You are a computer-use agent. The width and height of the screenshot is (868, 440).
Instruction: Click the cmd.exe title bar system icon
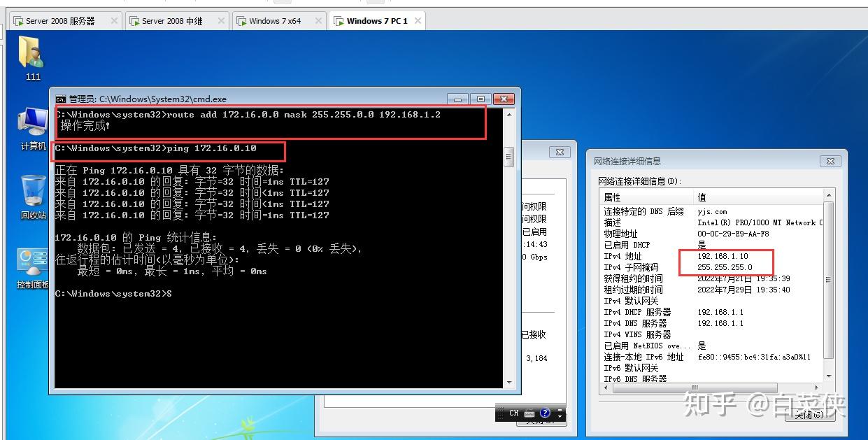(x=61, y=99)
